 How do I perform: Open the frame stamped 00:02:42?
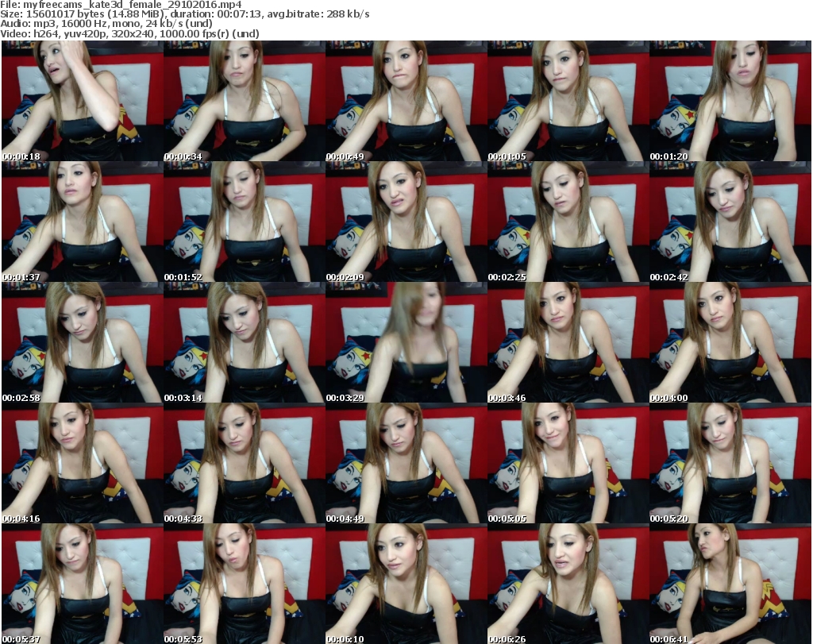pos(730,222)
